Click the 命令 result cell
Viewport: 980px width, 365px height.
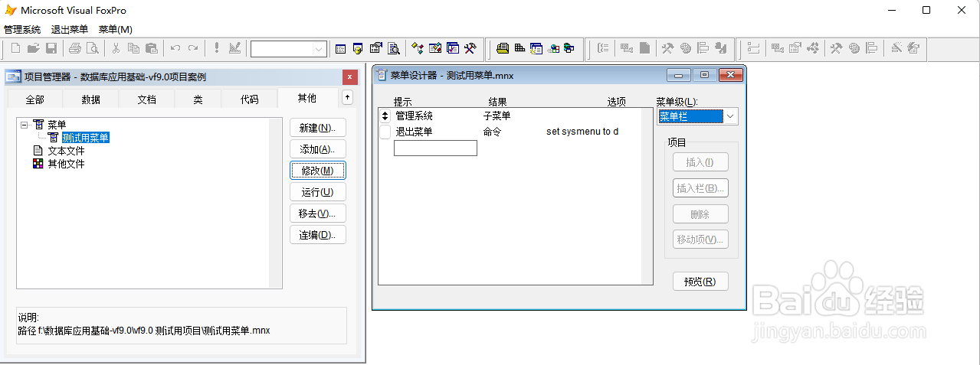click(x=492, y=132)
